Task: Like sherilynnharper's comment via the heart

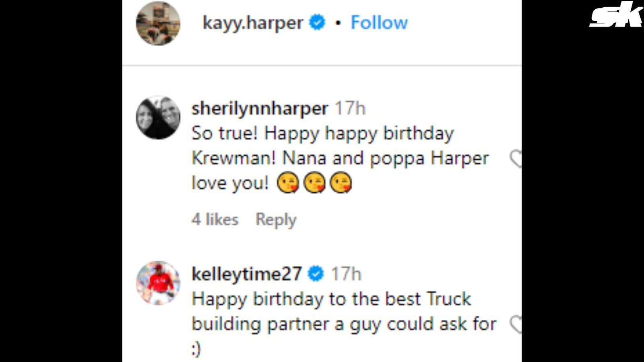Action: click(x=517, y=158)
